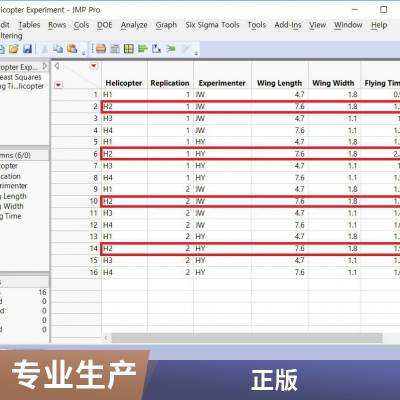Select row number 10
Screen dimensions: 400x400
[x=94, y=201]
